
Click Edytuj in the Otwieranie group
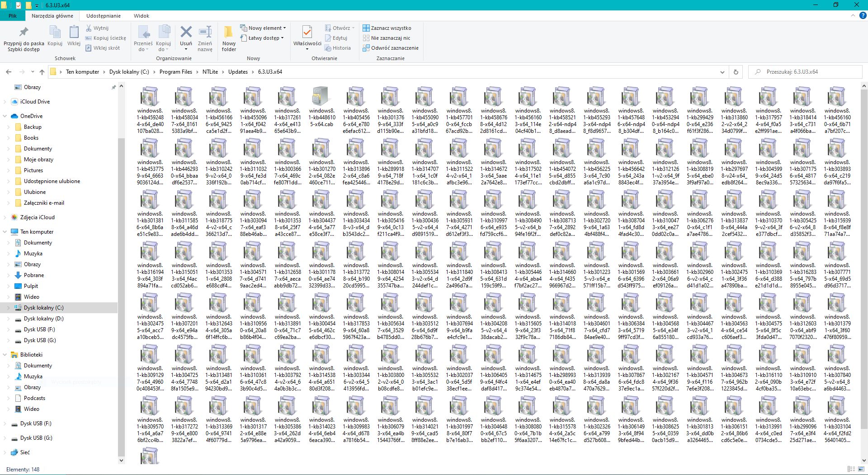click(x=336, y=38)
